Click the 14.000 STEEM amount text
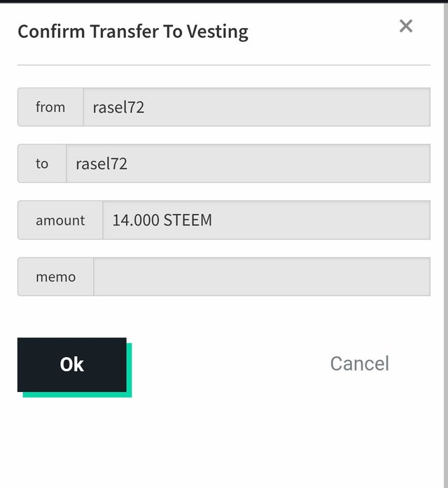 point(162,220)
